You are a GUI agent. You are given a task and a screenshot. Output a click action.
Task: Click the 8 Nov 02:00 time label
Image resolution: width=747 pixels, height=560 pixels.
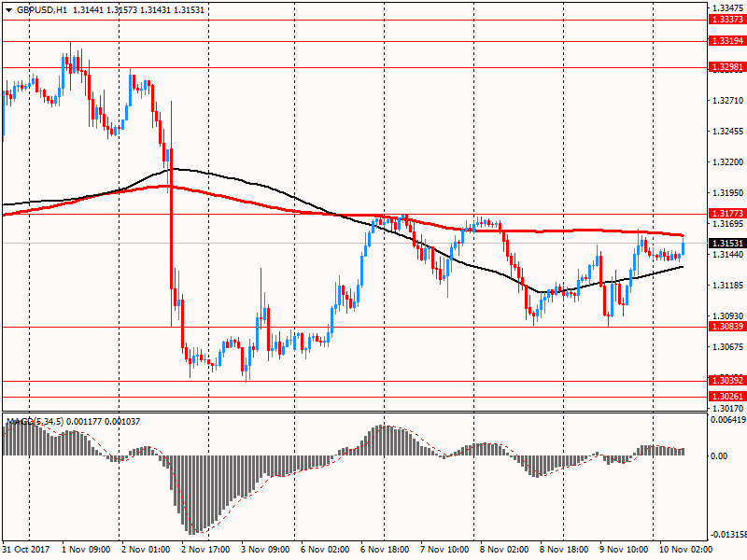(x=504, y=550)
